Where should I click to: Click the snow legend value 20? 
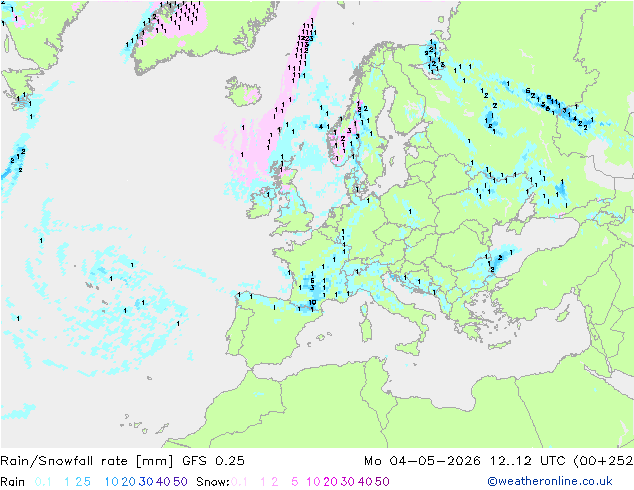point(330,482)
